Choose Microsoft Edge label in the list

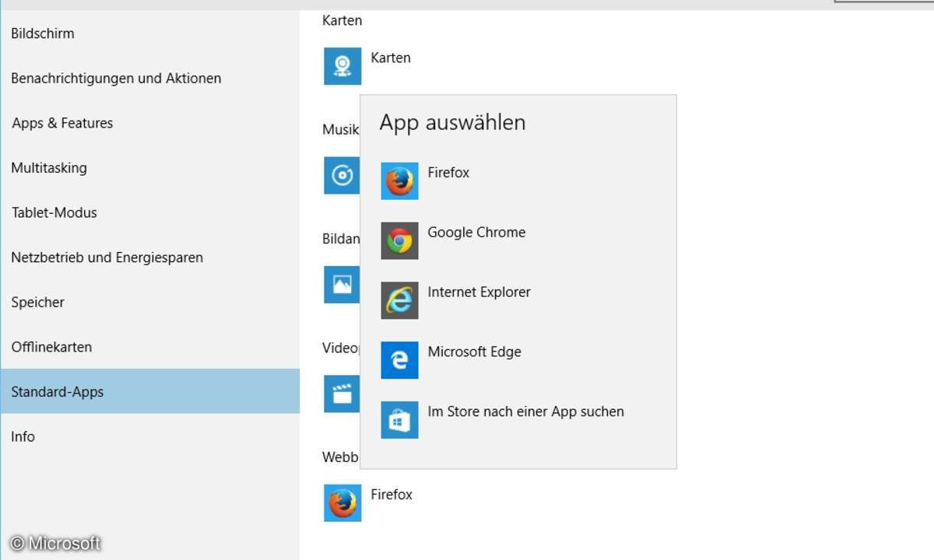click(x=474, y=352)
